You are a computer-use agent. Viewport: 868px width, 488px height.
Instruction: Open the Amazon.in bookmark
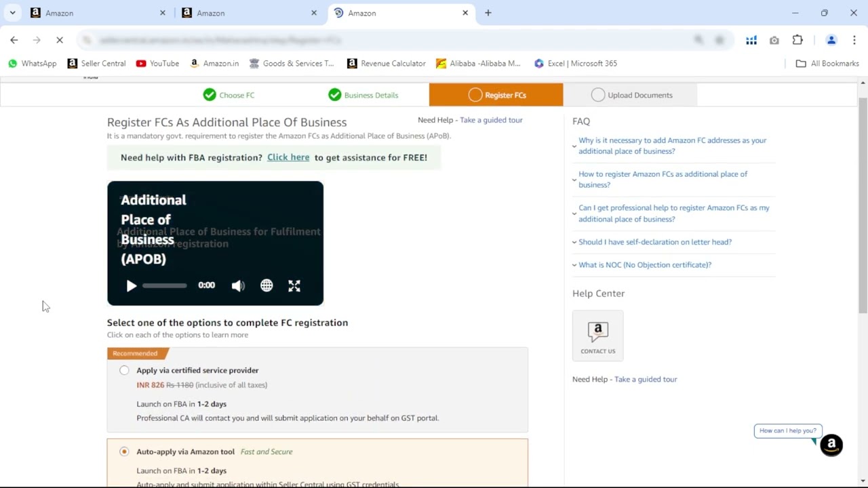(214, 63)
